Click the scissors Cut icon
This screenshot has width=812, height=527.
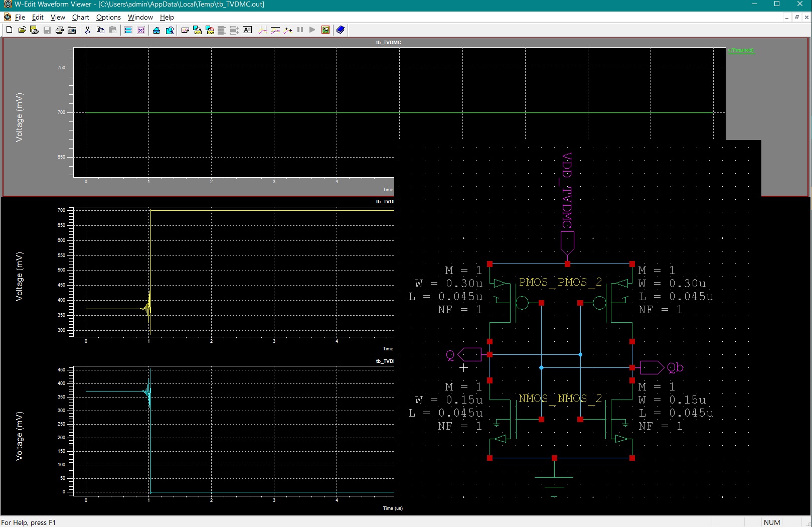pyautogui.click(x=87, y=30)
